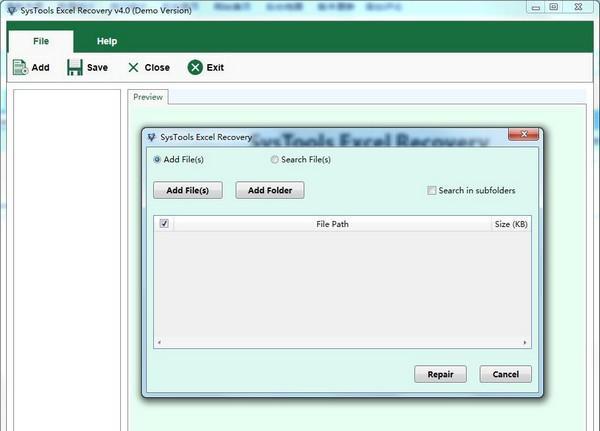Image resolution: width=600 pixels, height=431 pixels.
Task: Click the Add Folder button
Action: click(270, 190)
